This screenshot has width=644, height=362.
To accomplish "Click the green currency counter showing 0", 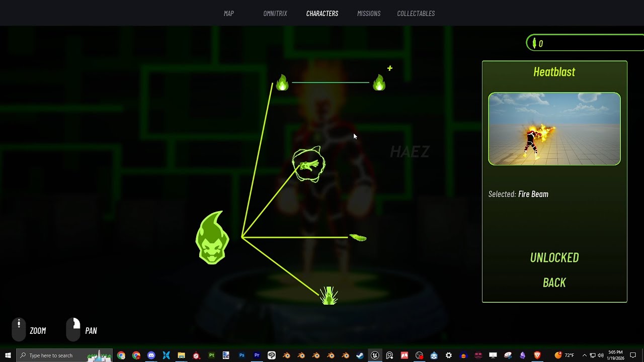I will (585, 43).
